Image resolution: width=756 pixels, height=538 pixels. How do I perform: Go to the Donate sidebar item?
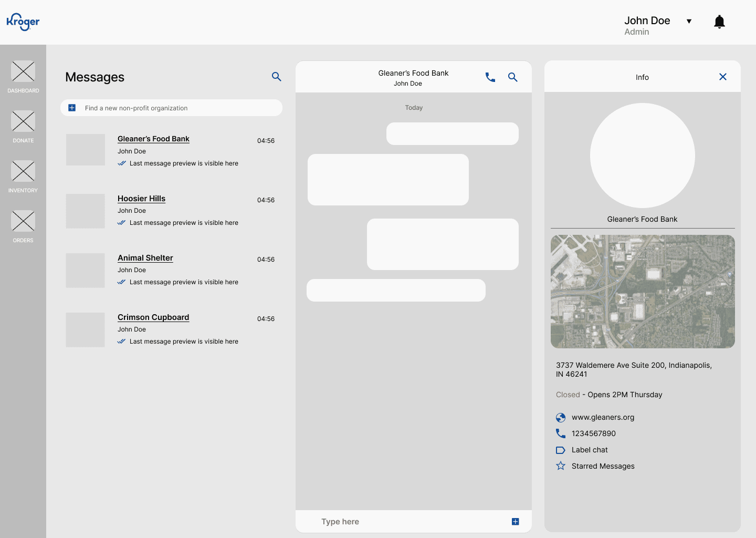23,127
